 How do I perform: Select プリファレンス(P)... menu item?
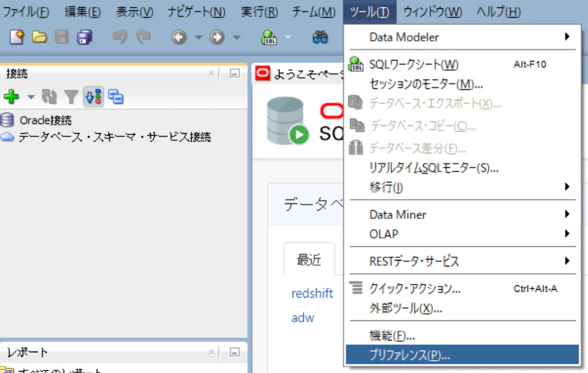click(463, 355)
